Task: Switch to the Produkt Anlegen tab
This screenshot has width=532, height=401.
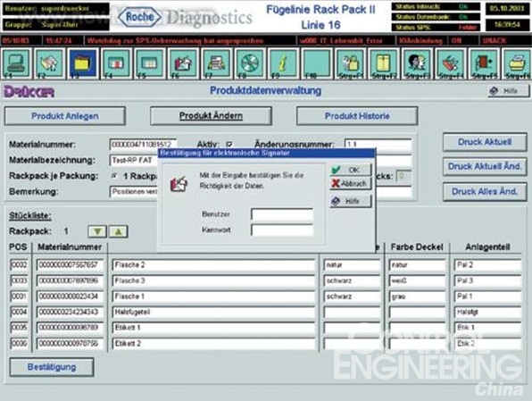Action: click(x=65, y=116)
